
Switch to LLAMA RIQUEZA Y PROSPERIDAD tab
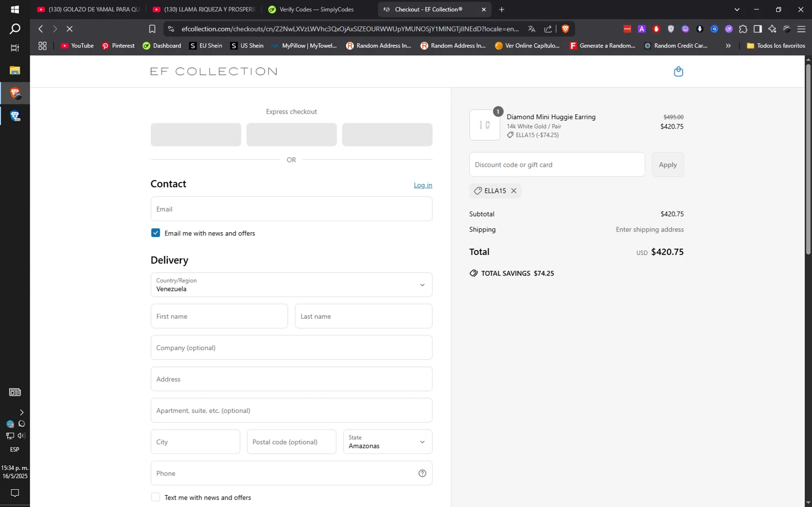pos(204,9)
